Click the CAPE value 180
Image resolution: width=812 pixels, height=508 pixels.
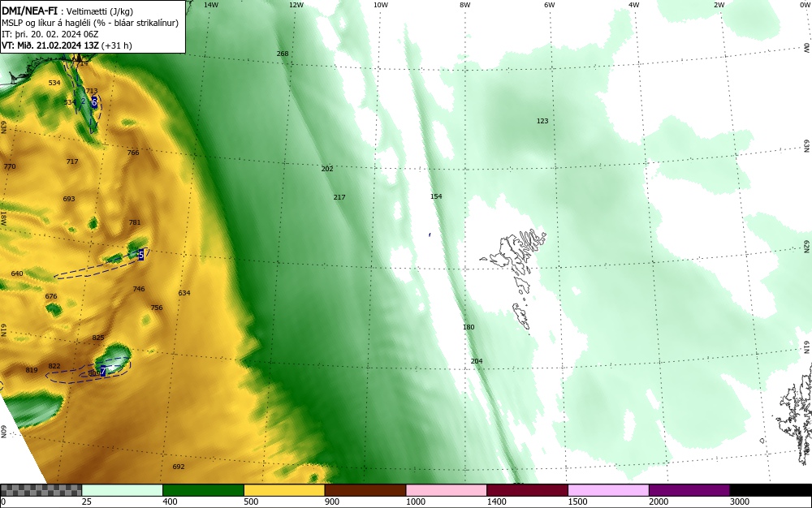(469, 328)
